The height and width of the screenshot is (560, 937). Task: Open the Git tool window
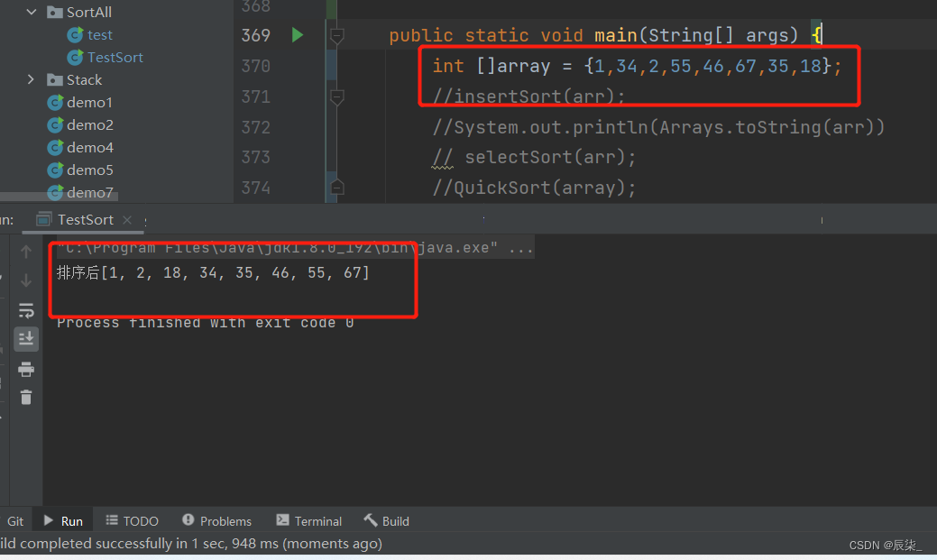15,521
